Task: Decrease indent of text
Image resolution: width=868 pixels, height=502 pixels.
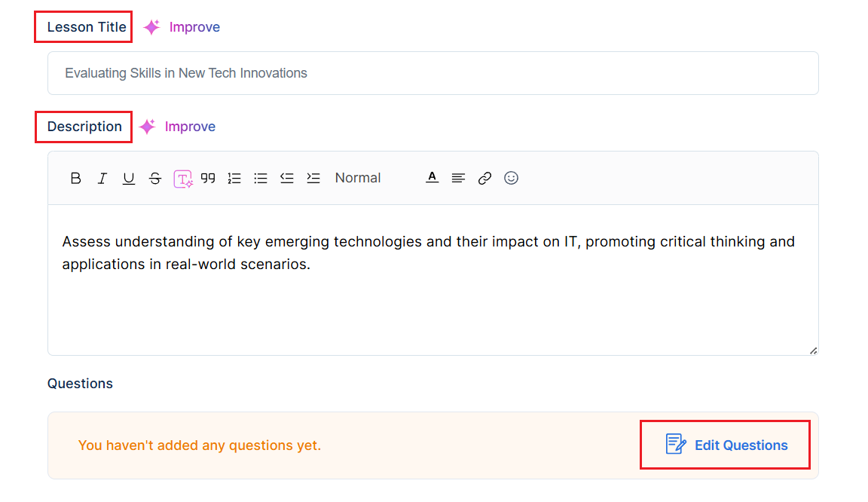Action: click(287, 178)
